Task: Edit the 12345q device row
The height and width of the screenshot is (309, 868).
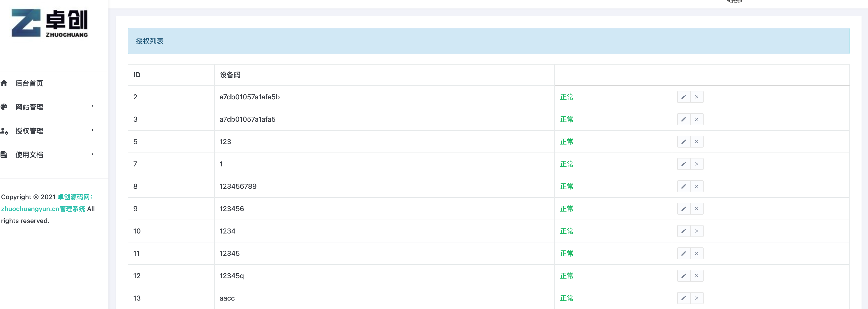Action: [x=684, y=276]
